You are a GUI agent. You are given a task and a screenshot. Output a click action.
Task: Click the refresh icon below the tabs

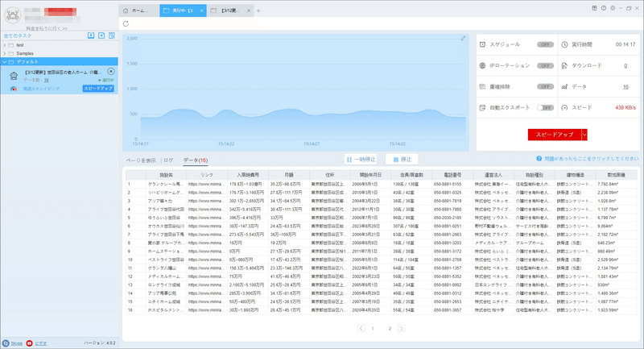coord(126,24)
